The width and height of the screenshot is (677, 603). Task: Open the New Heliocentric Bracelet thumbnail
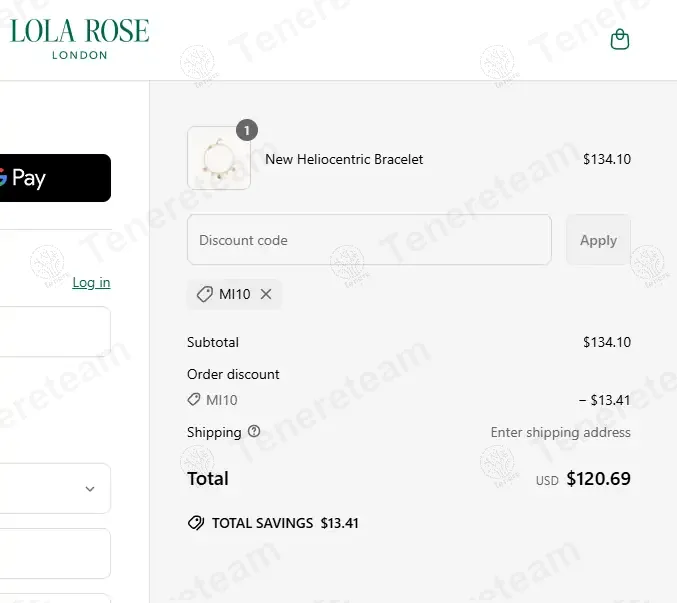click(219, 158)
